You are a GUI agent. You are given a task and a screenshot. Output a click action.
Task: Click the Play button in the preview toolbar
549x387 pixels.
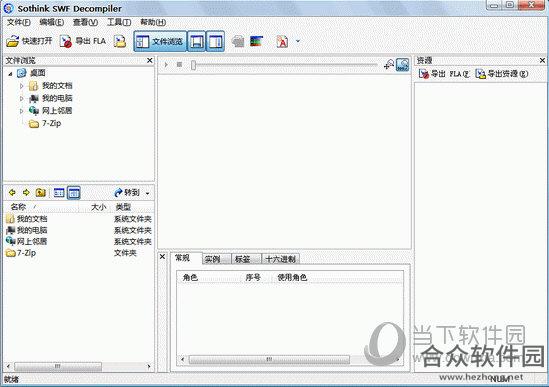166,64
